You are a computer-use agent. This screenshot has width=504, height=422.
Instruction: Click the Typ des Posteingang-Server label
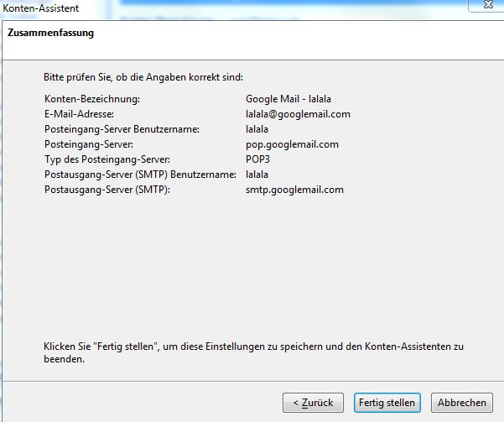[107, 159]
